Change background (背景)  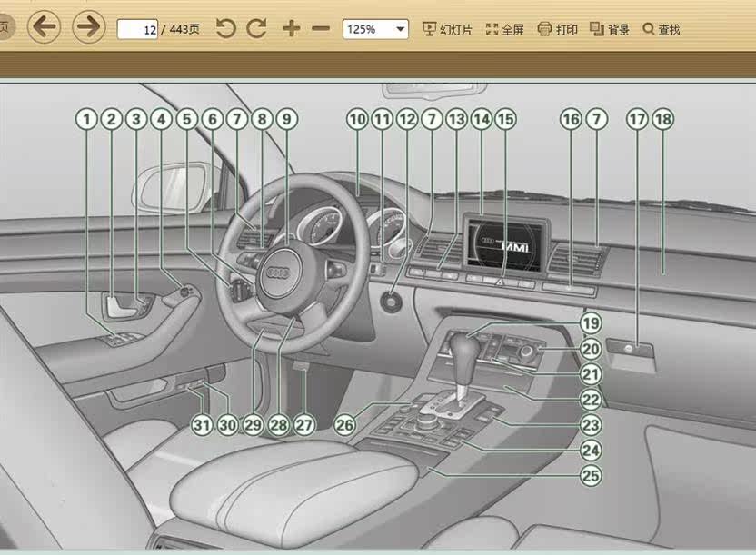610,29
